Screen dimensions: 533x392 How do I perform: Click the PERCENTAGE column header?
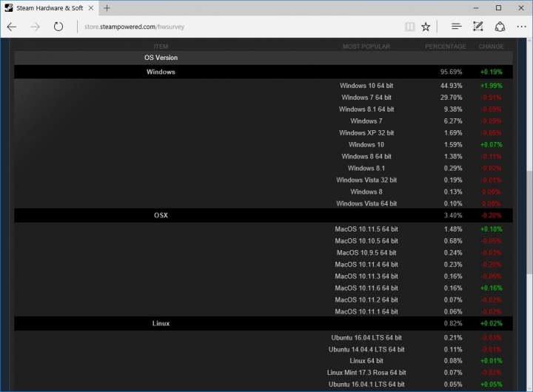tap(446, 47)
